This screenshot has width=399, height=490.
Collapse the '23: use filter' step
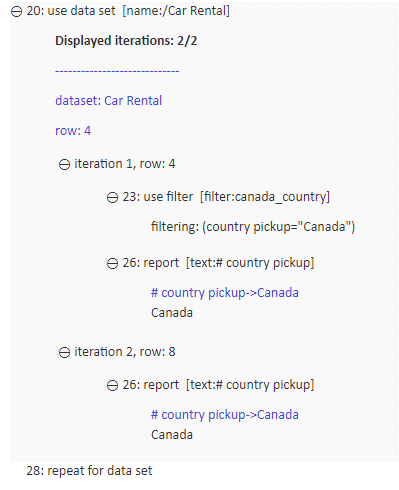click(112, 198)
